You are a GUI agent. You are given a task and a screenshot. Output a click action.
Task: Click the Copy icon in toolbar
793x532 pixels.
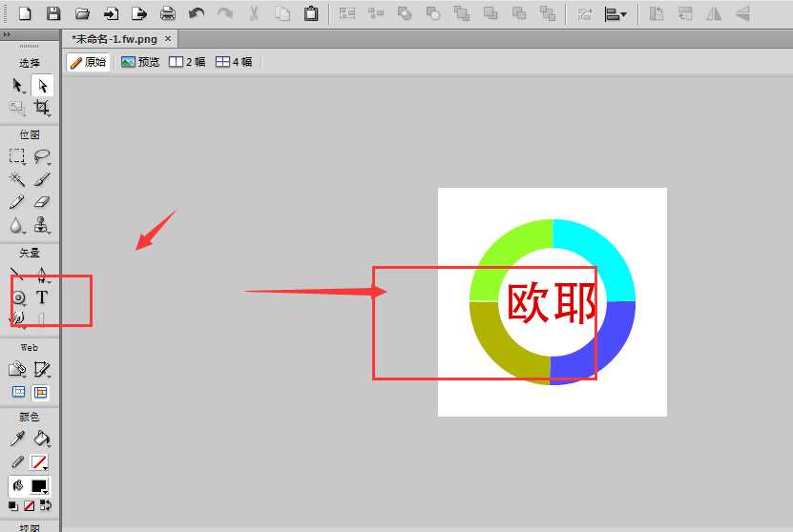282,13
